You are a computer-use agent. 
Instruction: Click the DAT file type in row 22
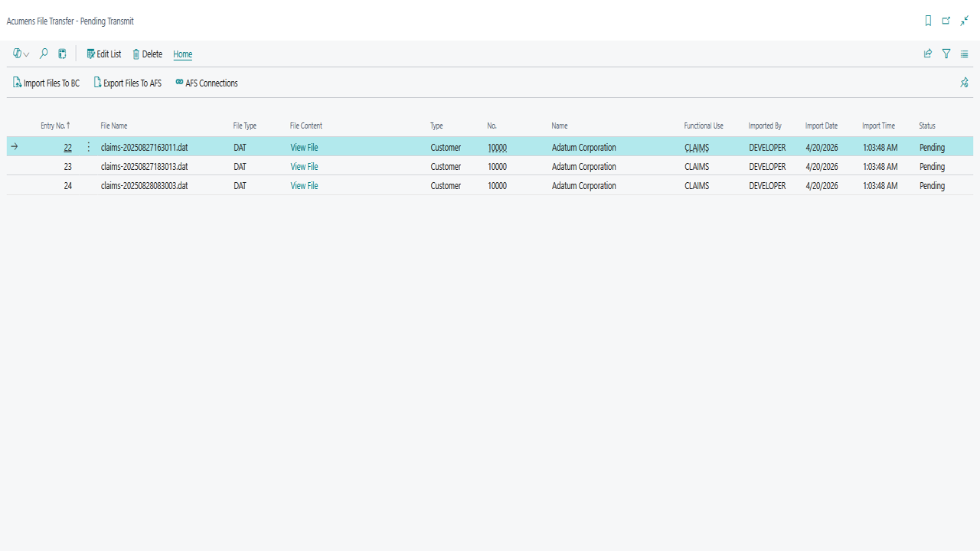(240, 148)
